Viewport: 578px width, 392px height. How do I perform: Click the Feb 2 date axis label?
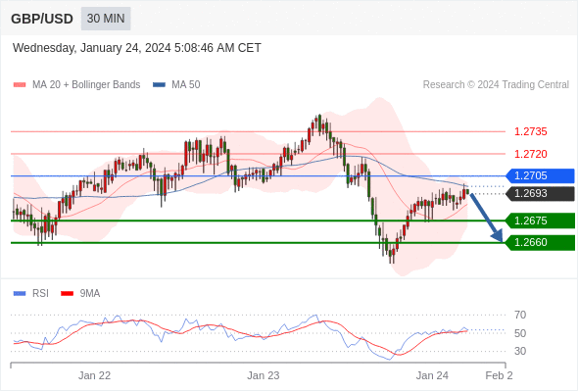[499, 375]
